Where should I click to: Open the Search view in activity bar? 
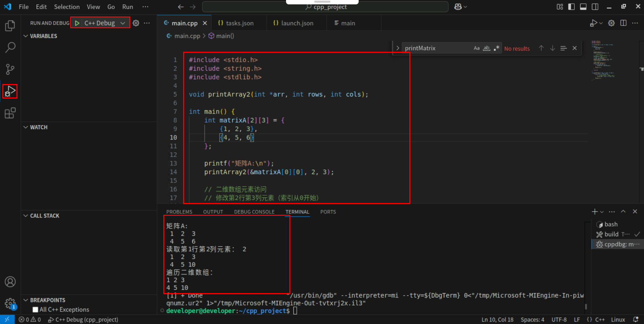10,47
